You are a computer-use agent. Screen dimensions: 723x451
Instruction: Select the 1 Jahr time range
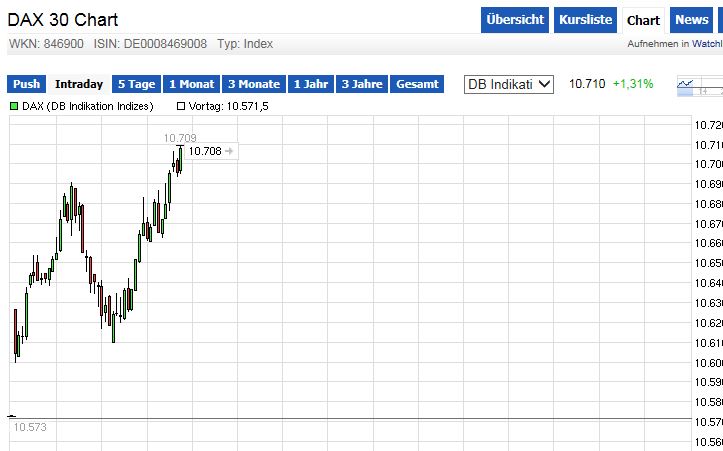click(311, 84)
